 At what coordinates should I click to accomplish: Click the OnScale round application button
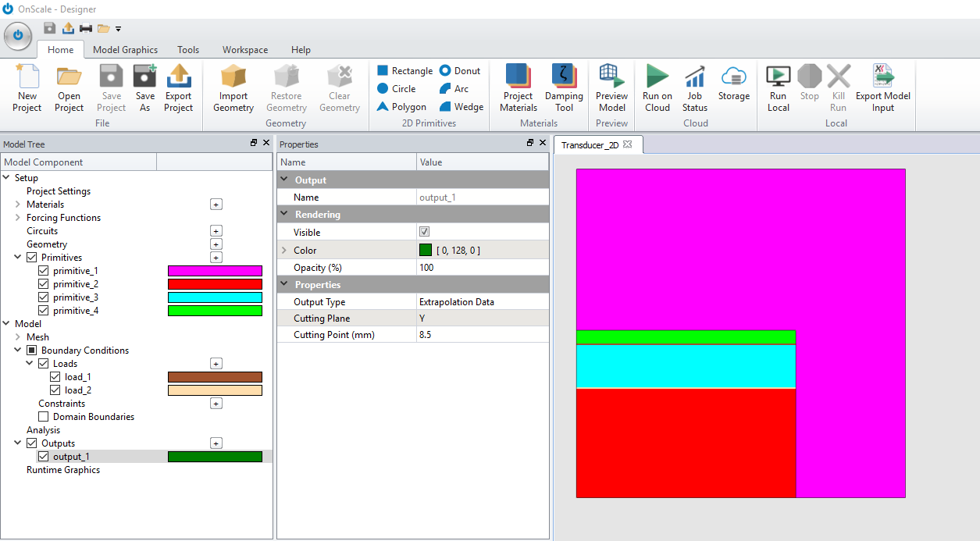(x=18, y=36)
